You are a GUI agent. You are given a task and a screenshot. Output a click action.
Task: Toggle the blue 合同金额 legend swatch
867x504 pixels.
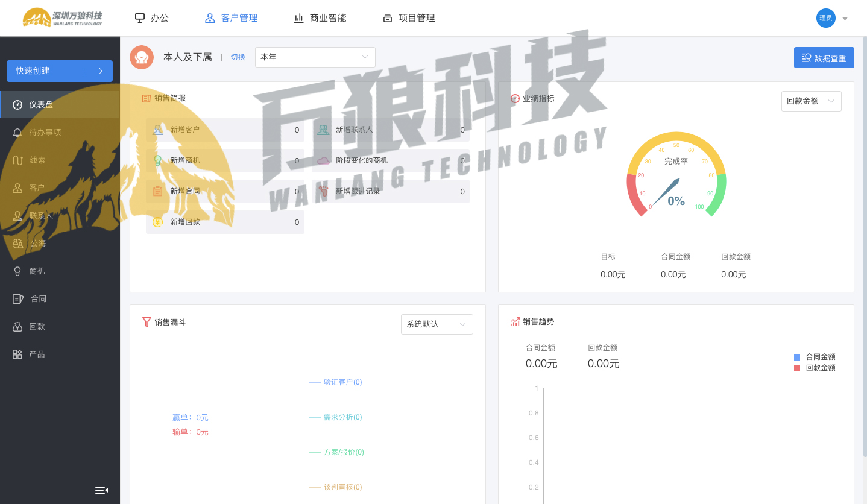coord(797,357)
